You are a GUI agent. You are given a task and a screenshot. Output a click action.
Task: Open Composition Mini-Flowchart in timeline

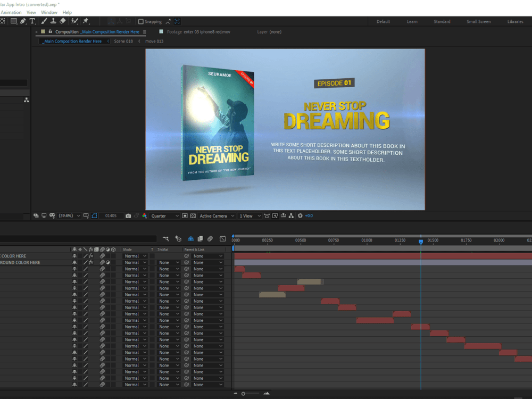tap(165, 239)
